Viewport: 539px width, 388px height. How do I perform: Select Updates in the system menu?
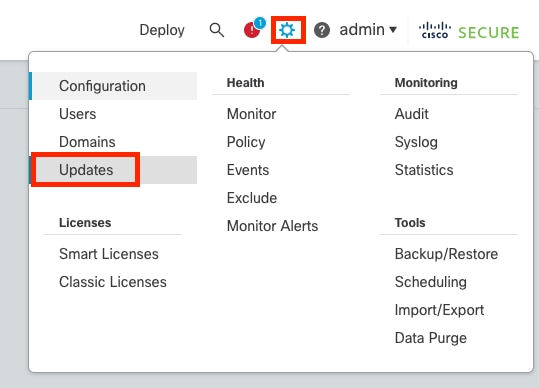pyautogui.click(x=86, y=170)
